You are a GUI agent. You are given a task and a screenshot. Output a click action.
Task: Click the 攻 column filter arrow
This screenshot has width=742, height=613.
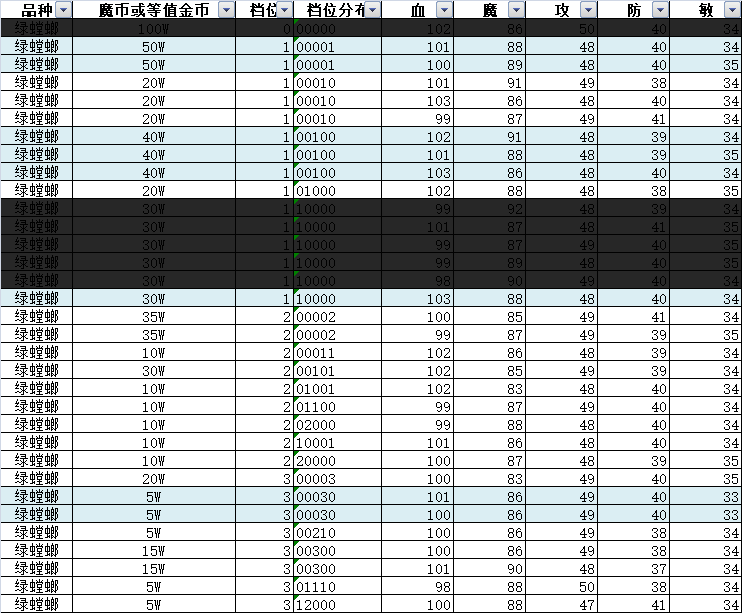(587, 10)
